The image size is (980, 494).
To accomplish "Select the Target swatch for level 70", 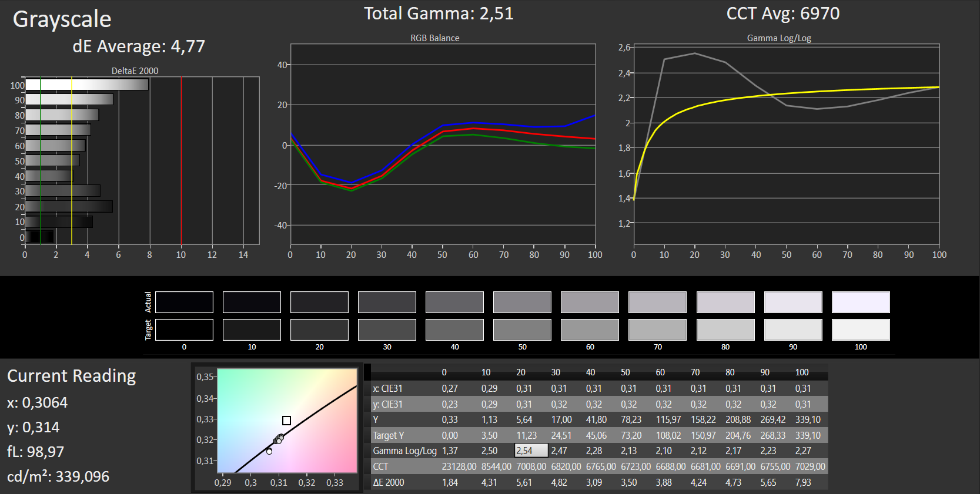I will pyautogui.click(x=657, y=330).
